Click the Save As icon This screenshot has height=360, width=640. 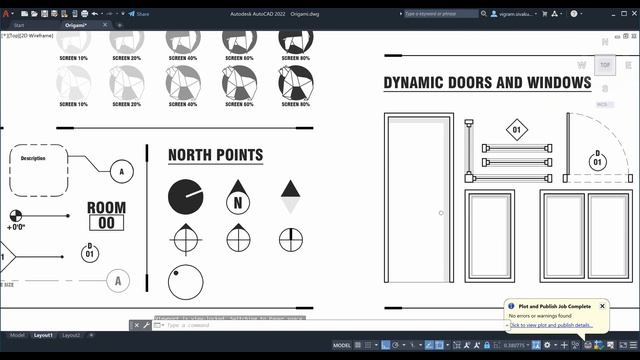click(x=54, y=13)
